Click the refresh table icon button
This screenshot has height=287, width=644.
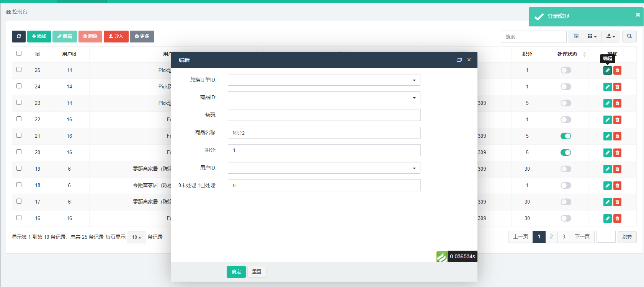click(19, 36)
